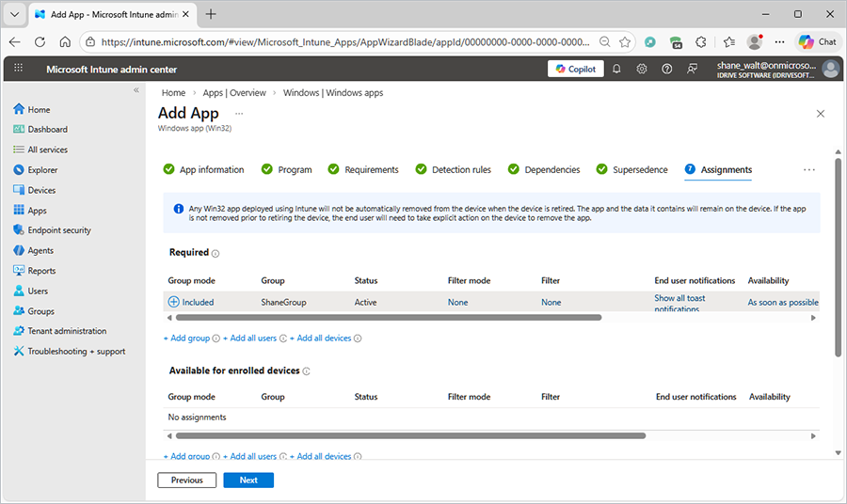
Task: Switch to the Detection rules step
Action: tap(461, 170)
